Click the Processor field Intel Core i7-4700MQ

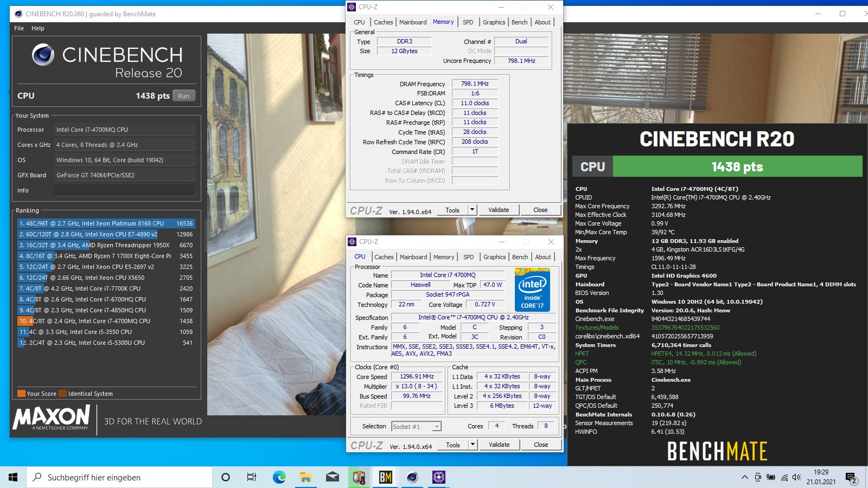[124, 130]
